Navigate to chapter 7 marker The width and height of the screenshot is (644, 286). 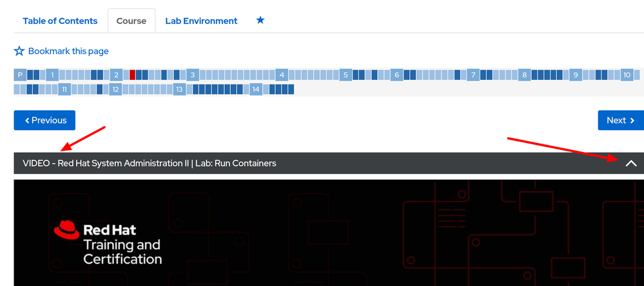[473, 75]
